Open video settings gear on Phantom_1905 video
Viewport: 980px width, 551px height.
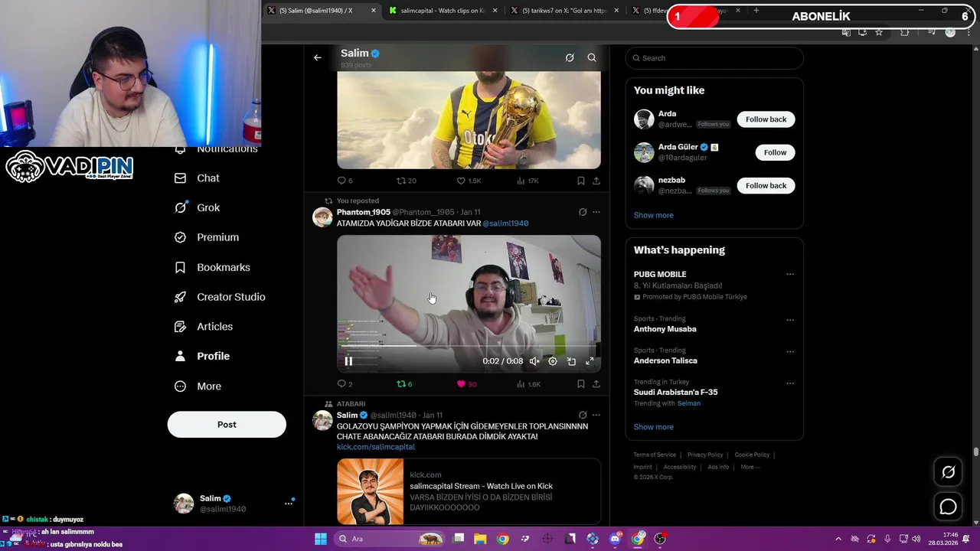pos(553,361)
